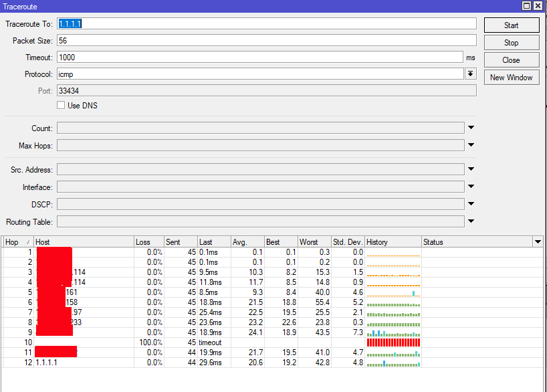Sort by the History column header
This screenshot has width=547, height=392.
[x=393, y=242]
